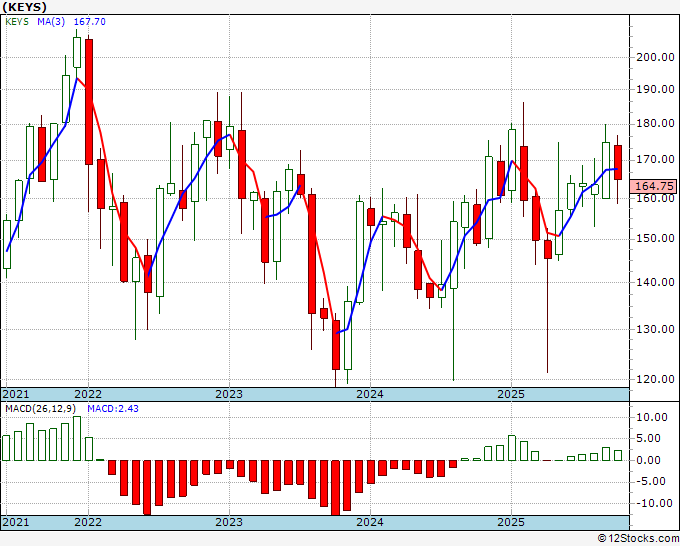Click 2022 on the price chart timeline
Viewport: 680px width, 546px height.
[88, 394]
